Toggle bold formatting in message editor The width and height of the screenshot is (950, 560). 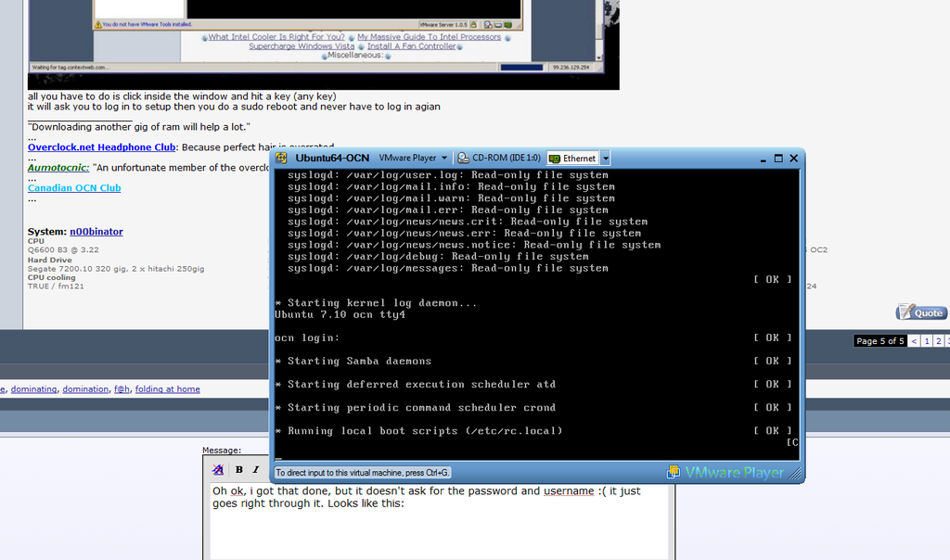[x=239, y=469]
